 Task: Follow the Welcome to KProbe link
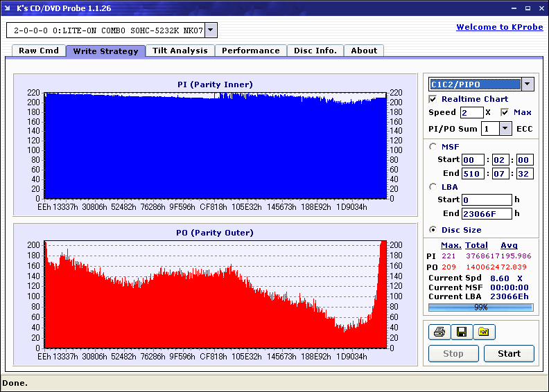click(x=498, y=27)
